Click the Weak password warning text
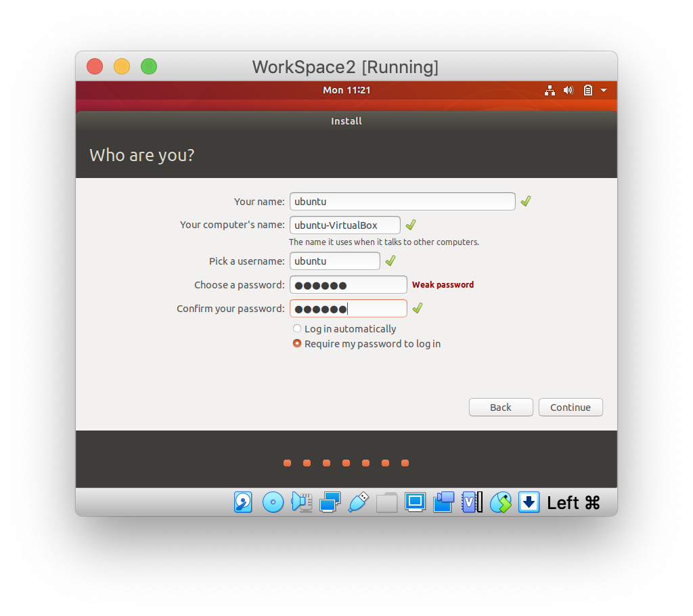This screenshot has height=616, width=693. click(x=443, y=285)
